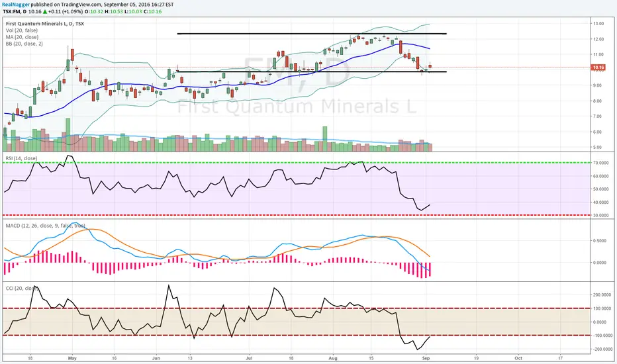This screenshot has width=617, height=364.
Task: Click the Jun date axis label
Action: (156, 358)
